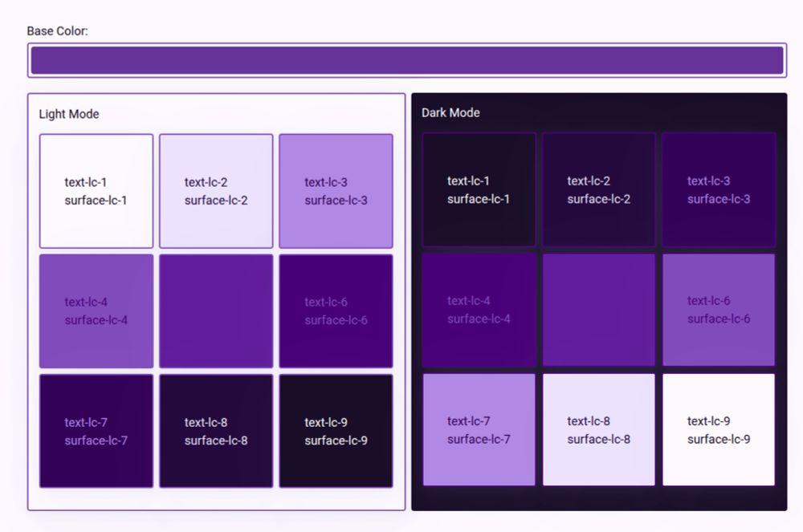The height and width of the screenshot is (532, 803).
Task: Select Light Mode surface-lc-8 swatch
Action: (216, 431)
